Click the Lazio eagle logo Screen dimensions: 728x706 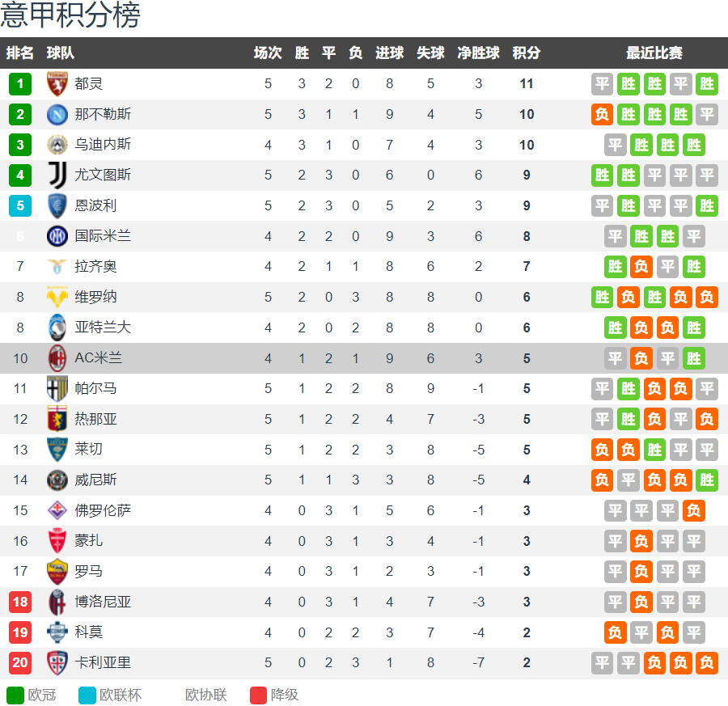pos(57,266)
